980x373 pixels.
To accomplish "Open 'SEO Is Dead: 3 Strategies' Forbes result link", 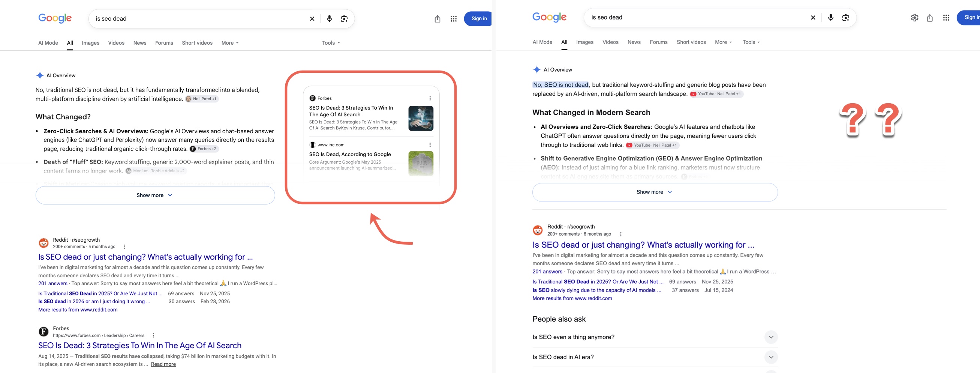I will [x=139, y=346].
